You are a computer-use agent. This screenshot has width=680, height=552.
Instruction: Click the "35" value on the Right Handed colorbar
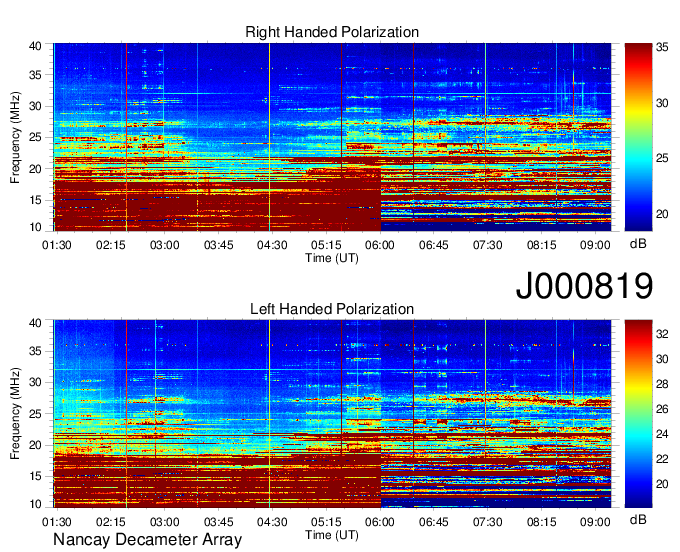(662, 47)
